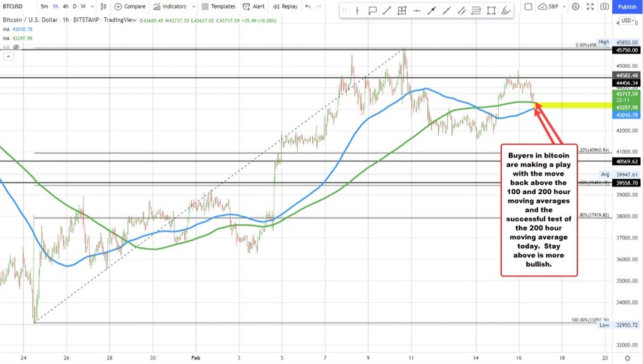Click the candlestick chart style icon
This screenshot has height=364, width=643.
coord(101,6)
